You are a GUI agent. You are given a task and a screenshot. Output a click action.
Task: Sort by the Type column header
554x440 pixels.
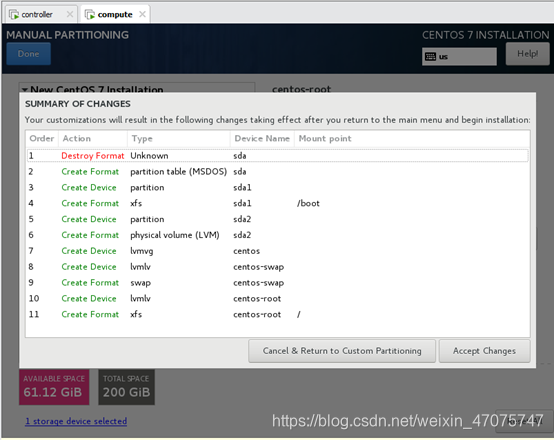[x=179, y=139]
